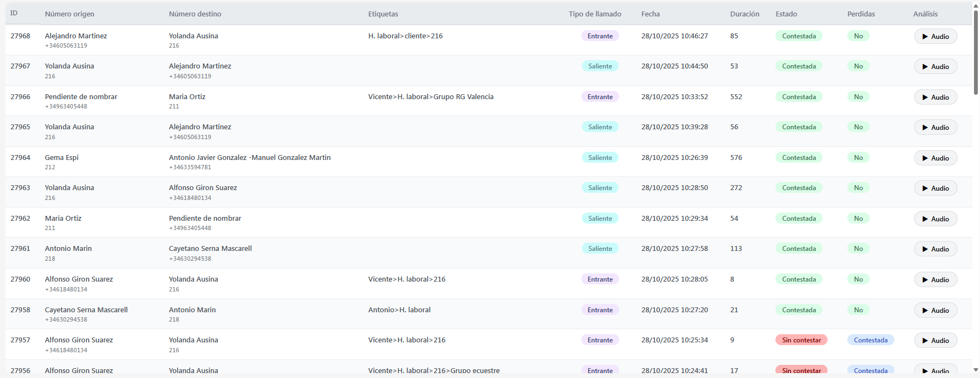The width and height of the screenshot is (980, 378).
Task: Sort by Fecha column header
Action: tap(650, 14)
